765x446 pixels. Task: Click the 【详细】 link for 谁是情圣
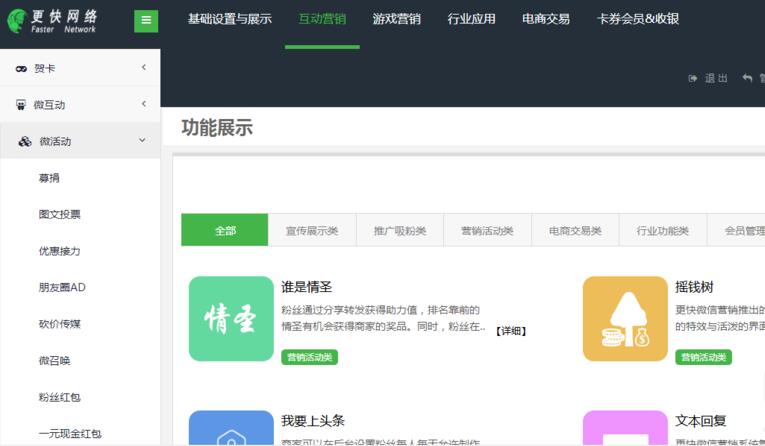tap(510, 331)
